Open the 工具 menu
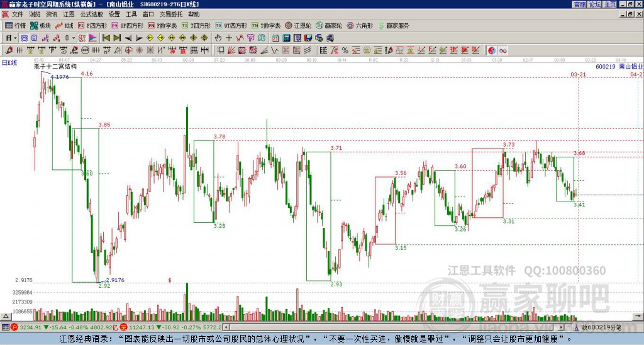The width and height of the screenshot is (644, 345). tap(131, 14)
